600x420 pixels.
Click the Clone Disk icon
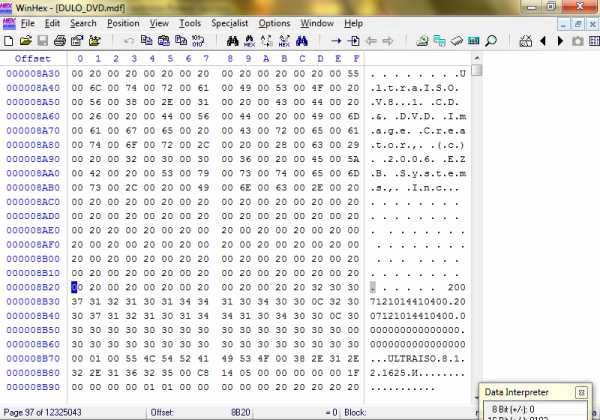pyautogui.click(x=440, y=41)
